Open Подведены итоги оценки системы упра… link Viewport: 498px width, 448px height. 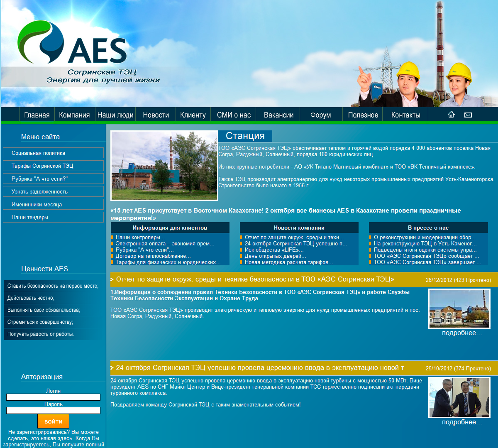(x=425, y=250)
